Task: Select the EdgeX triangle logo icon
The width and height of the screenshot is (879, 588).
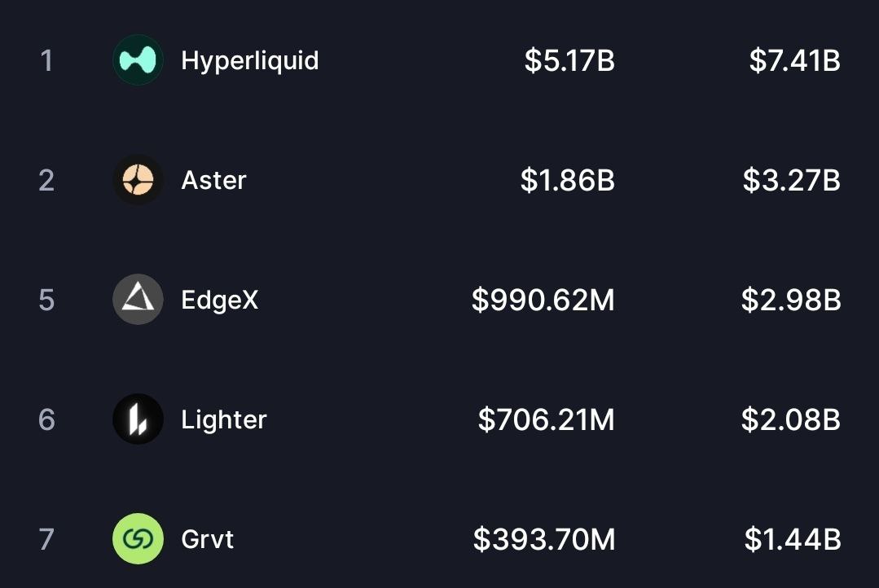Action: [138, 300]
